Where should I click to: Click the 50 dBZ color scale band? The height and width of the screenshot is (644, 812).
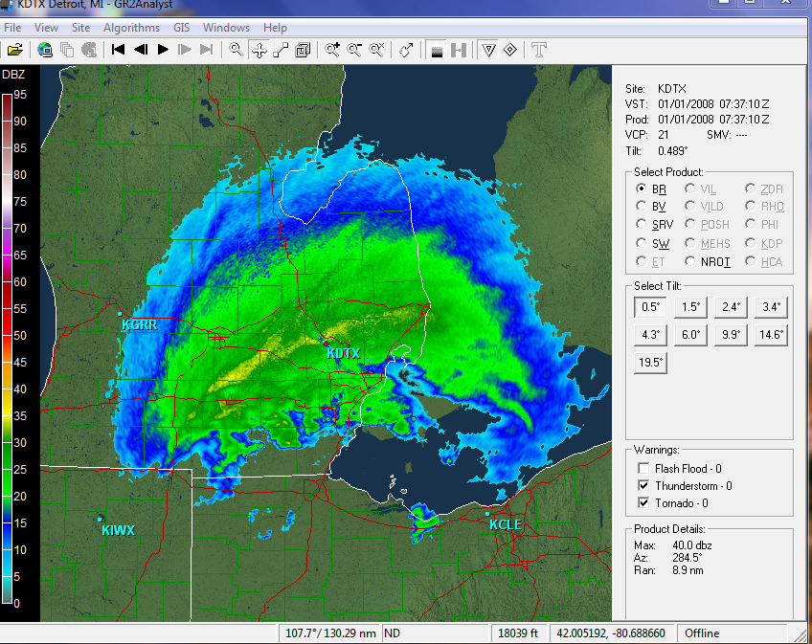9,336
